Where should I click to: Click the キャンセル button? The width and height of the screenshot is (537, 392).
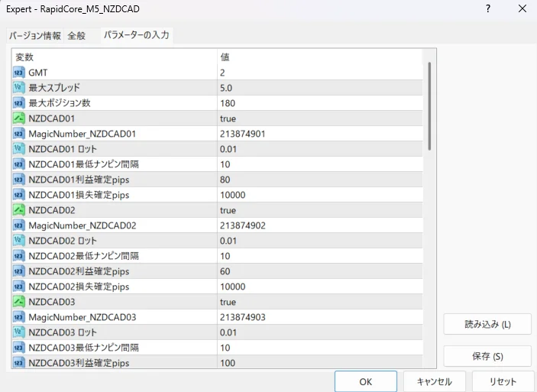tap(433, 381)
